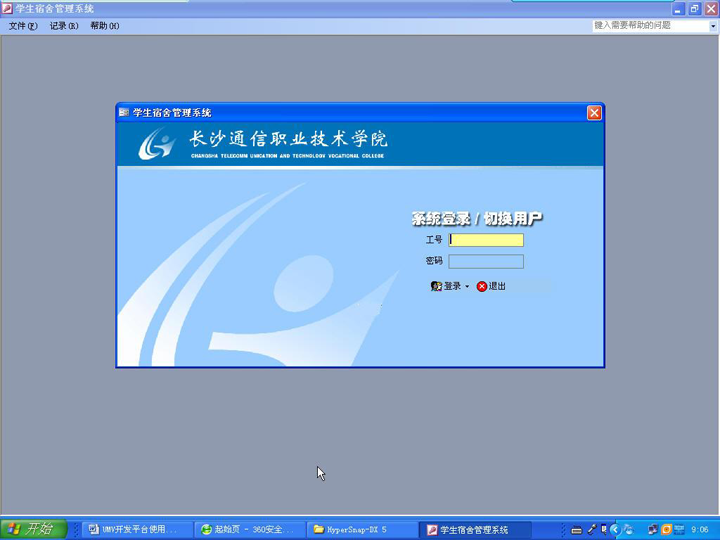Close the main application window
The image size is (720, 540).
tap(711, 9)
